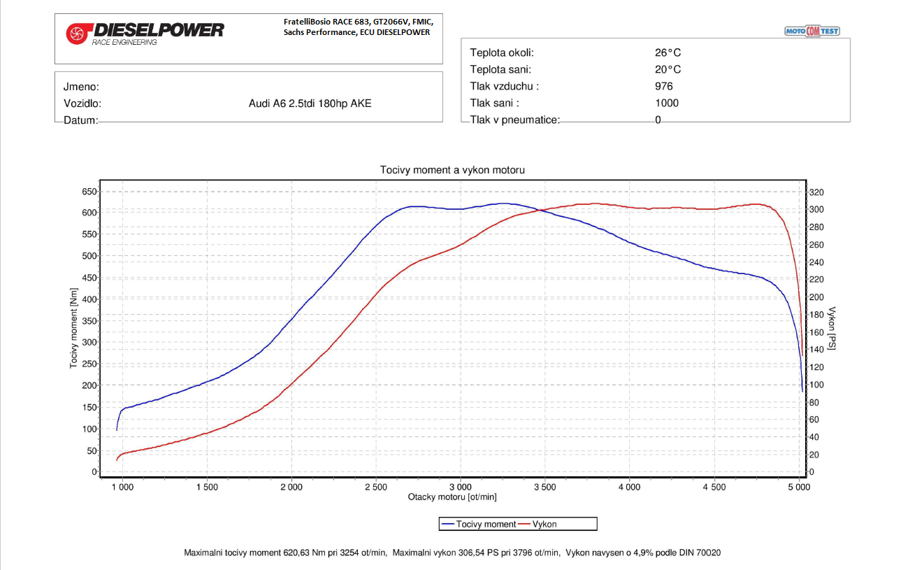Click the 300 torque axis tick label

(x=90, y=342)
